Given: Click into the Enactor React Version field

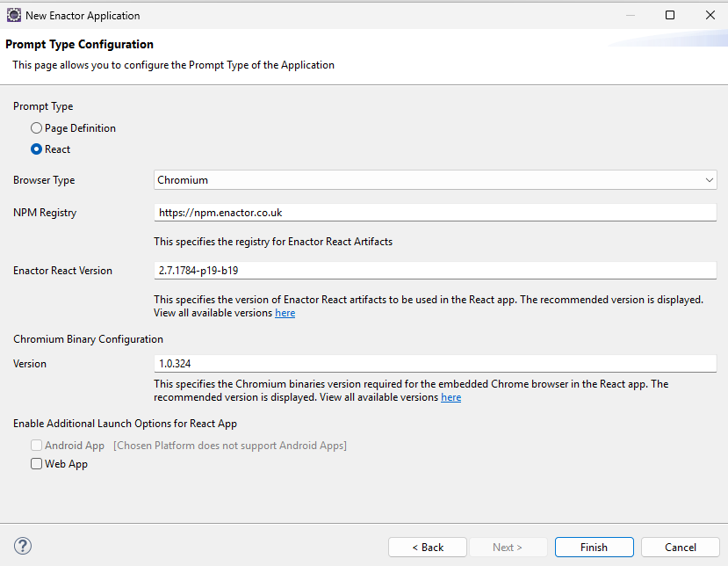Looking at the screenshot, I should pyautogui.click(x=435, y=271).
